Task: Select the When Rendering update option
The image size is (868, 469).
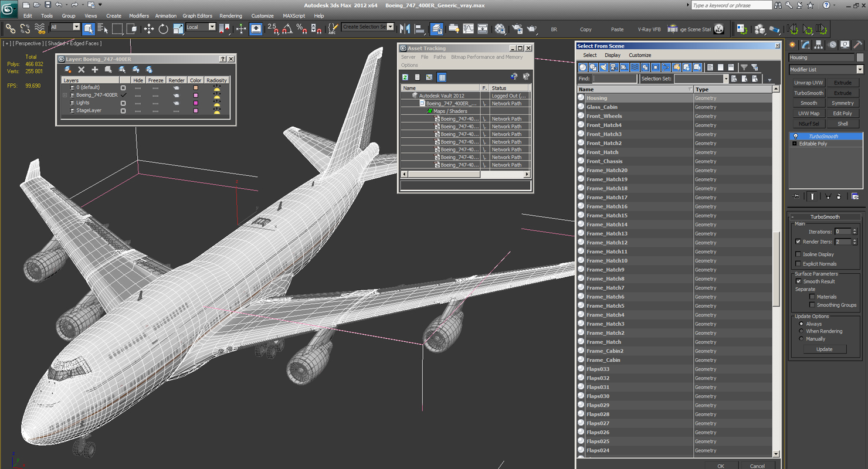Action: 801,331
